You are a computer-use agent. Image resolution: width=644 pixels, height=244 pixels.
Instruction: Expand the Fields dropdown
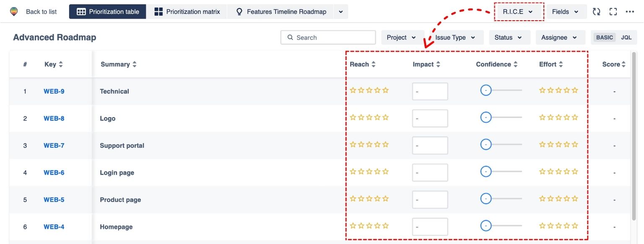point(566,12)
